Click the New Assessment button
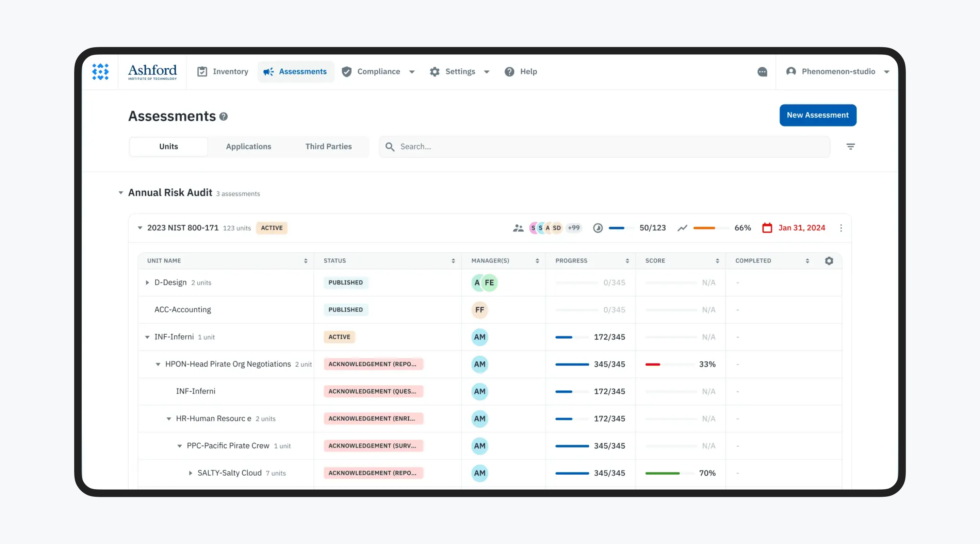 point(818,115)
